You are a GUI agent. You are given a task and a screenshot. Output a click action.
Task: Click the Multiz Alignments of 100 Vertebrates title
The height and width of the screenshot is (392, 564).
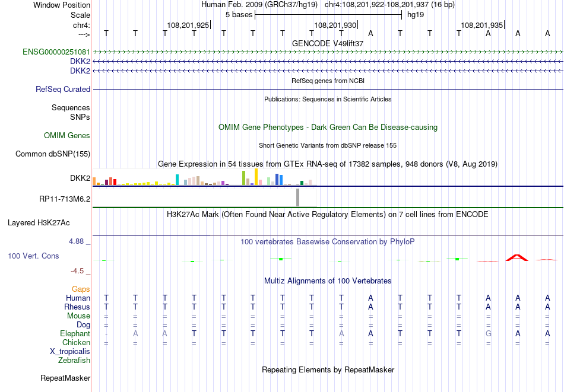(328, 281)
